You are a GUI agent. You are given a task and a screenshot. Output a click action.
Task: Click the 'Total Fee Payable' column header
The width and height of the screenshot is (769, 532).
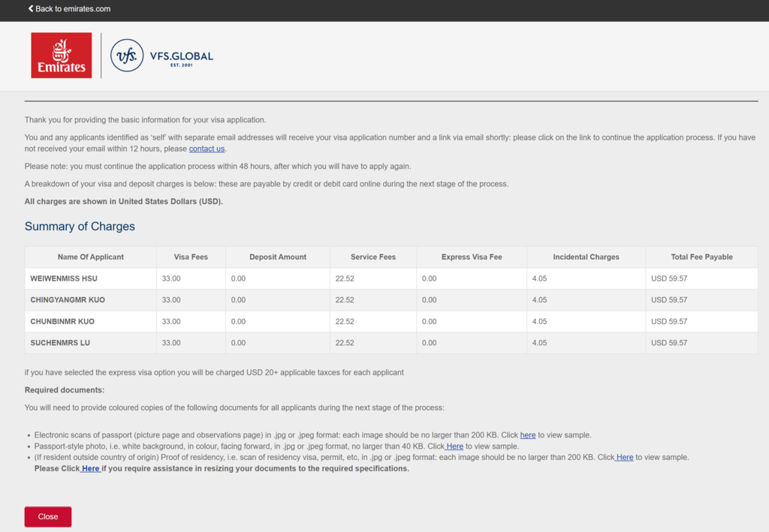click(x=701, y=257)
